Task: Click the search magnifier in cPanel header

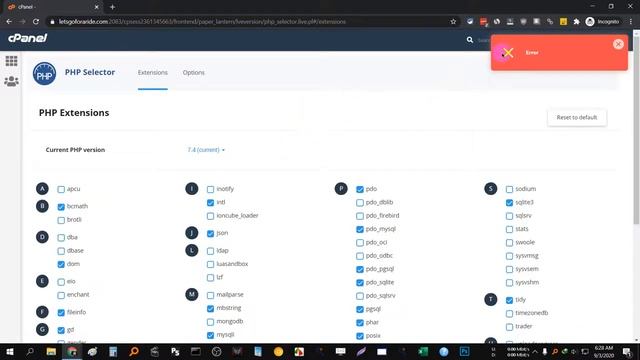Action: (x=470, y=40)
